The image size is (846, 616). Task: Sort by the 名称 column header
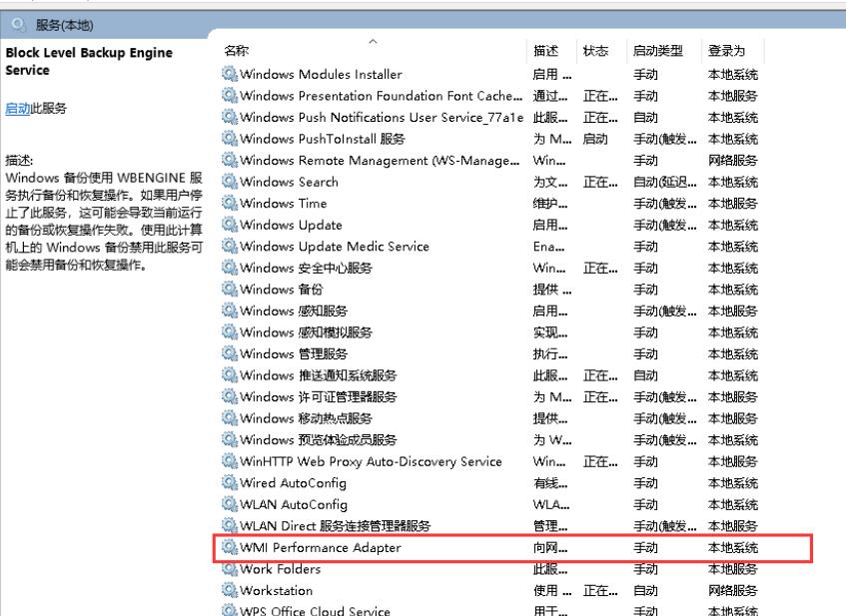(237, 51)
